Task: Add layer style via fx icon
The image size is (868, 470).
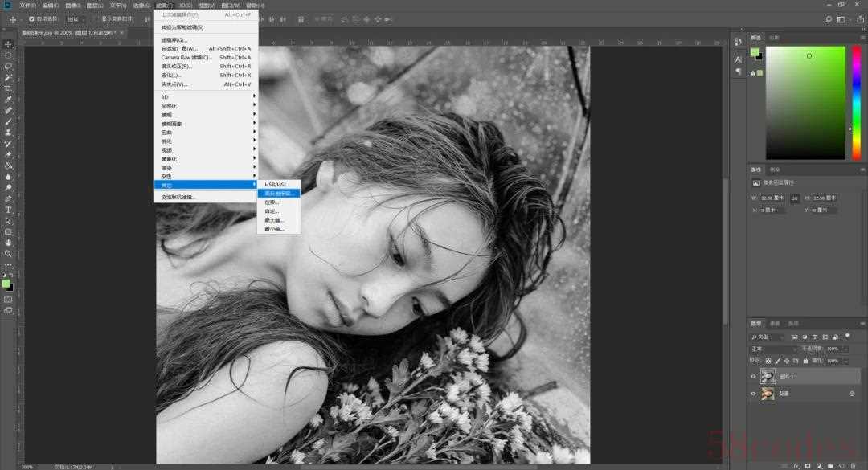Action: [796, 466]
